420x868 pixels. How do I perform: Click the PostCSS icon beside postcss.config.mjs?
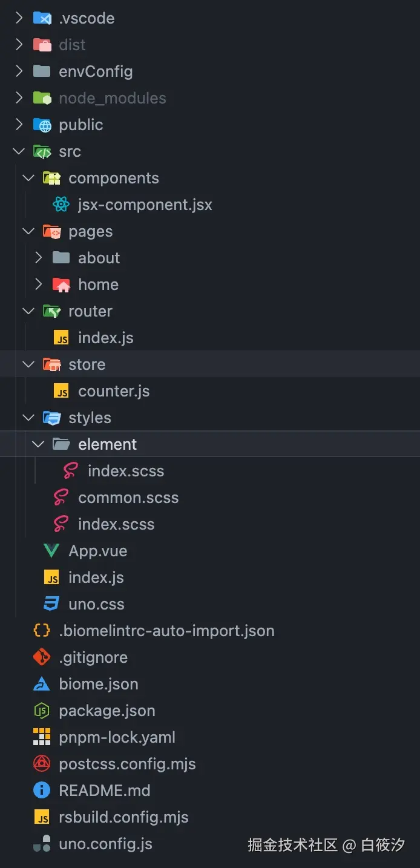click(x=42, y=764)
